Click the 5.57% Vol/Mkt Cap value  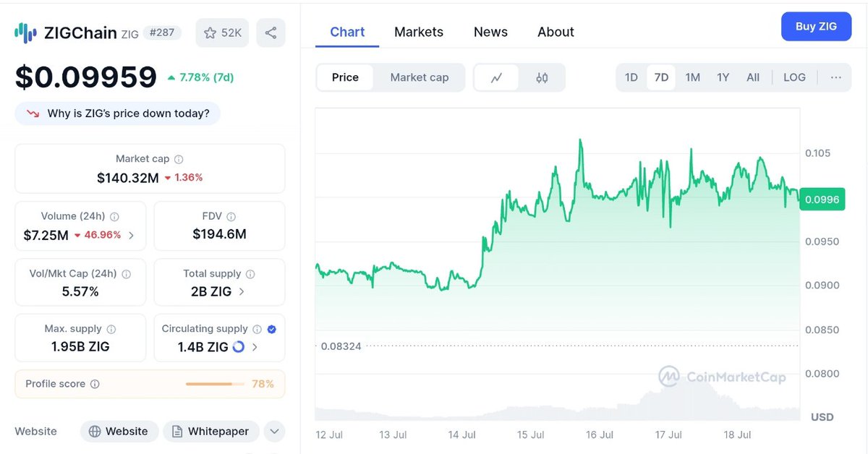[x=80, y=292]
